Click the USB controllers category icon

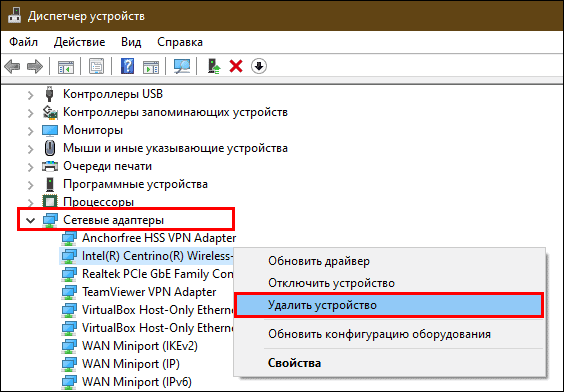(x=50, y=94)
